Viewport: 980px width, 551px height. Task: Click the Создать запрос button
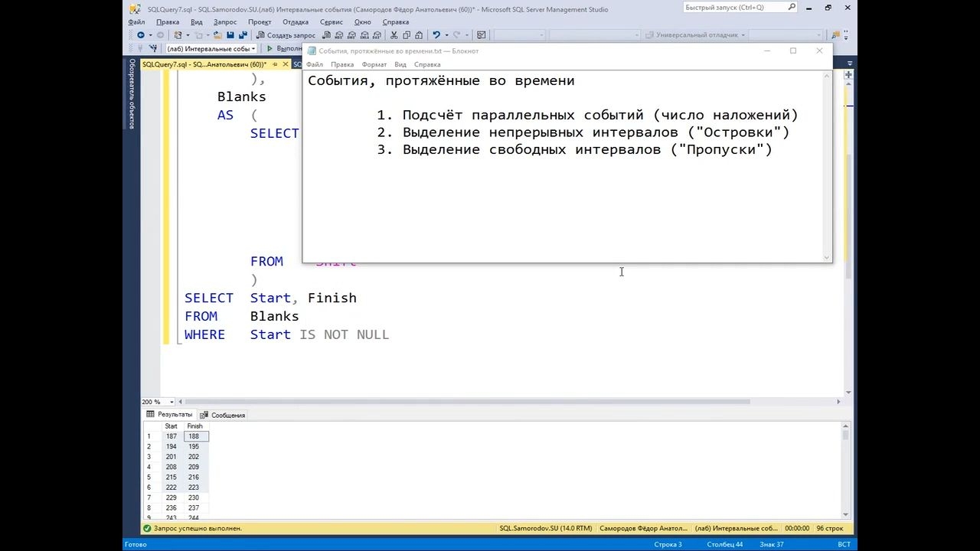pos(286,35)
